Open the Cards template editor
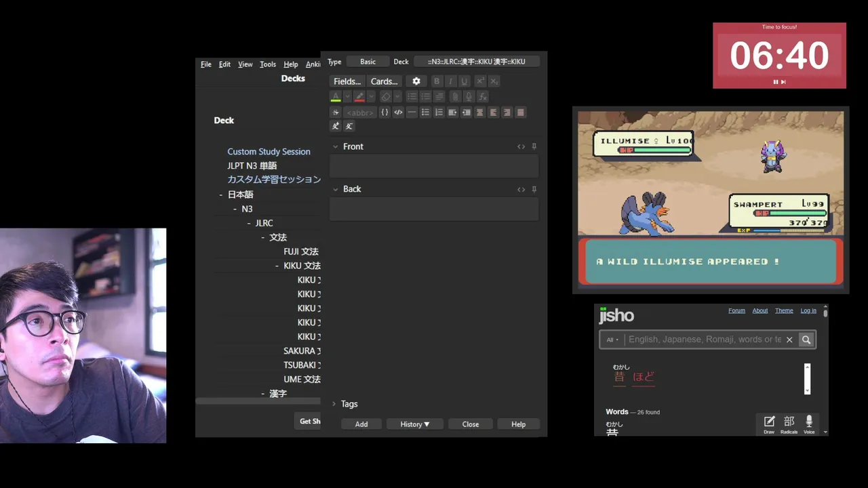868x488 pixels. [x=384, y=81]
